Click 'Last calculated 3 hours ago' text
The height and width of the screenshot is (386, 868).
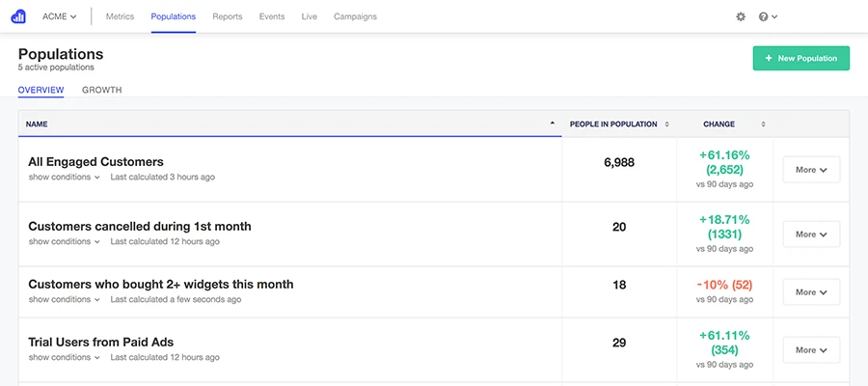tap(163, 178)
